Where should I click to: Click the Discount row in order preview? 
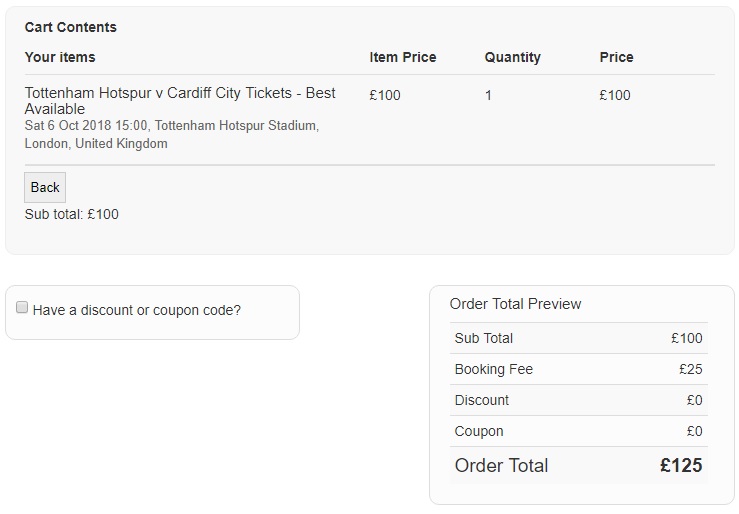click(x=482, y=400)
